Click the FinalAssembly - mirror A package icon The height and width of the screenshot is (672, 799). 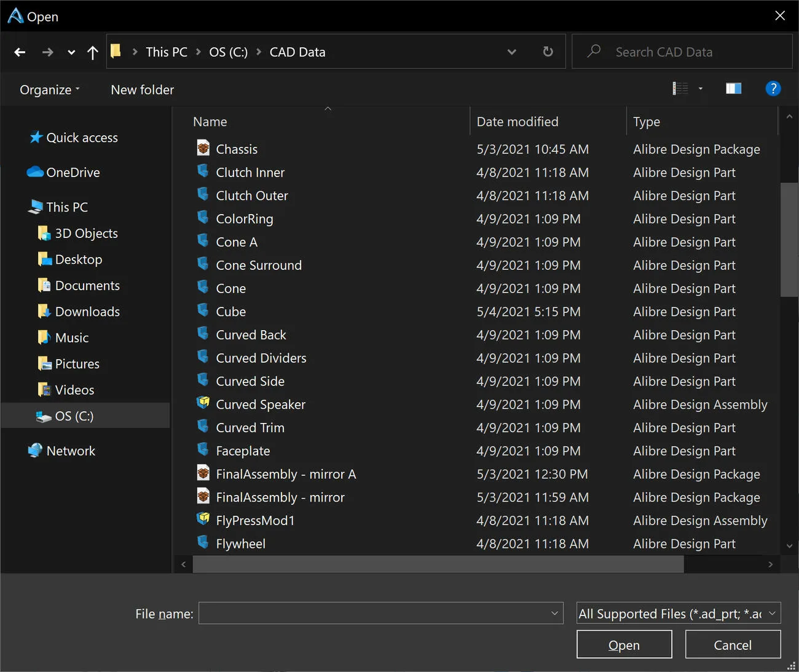203,473
